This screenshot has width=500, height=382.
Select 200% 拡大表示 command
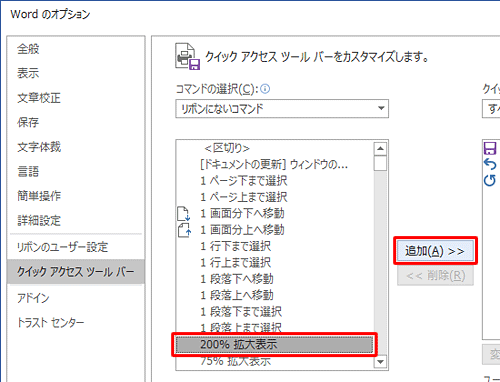pyautogui.click(x=274, y=344)
